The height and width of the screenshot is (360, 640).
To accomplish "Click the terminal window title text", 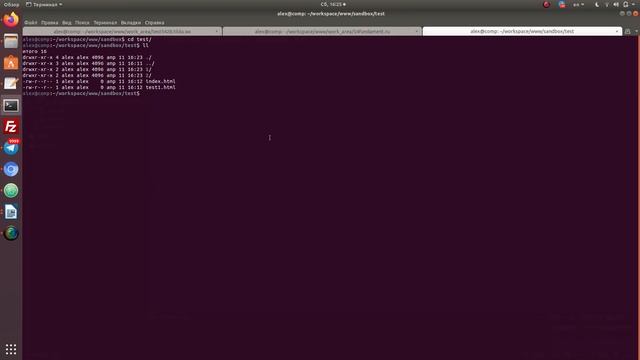I will [x=331, y=13].
